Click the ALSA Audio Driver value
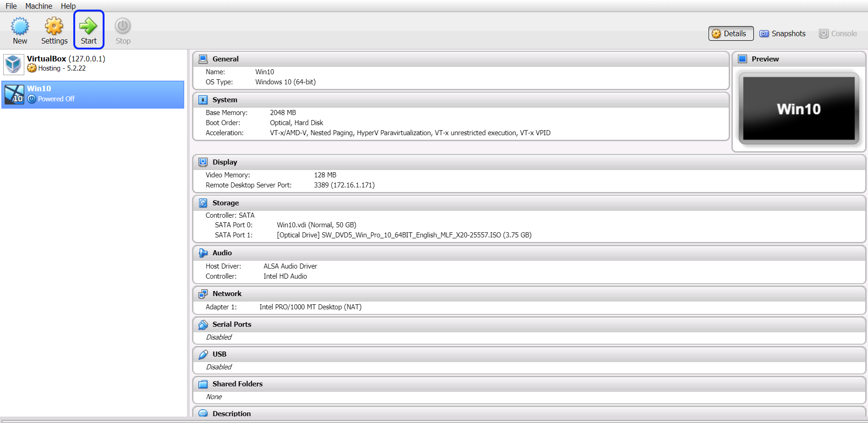This screenshot has height=423, width=868. pyautogui.click(x=290, y=266)
